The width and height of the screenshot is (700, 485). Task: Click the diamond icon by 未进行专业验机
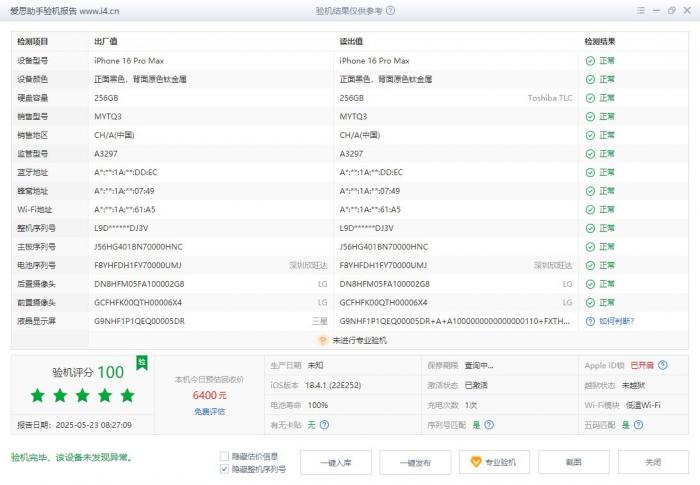(x=322, y=340)
